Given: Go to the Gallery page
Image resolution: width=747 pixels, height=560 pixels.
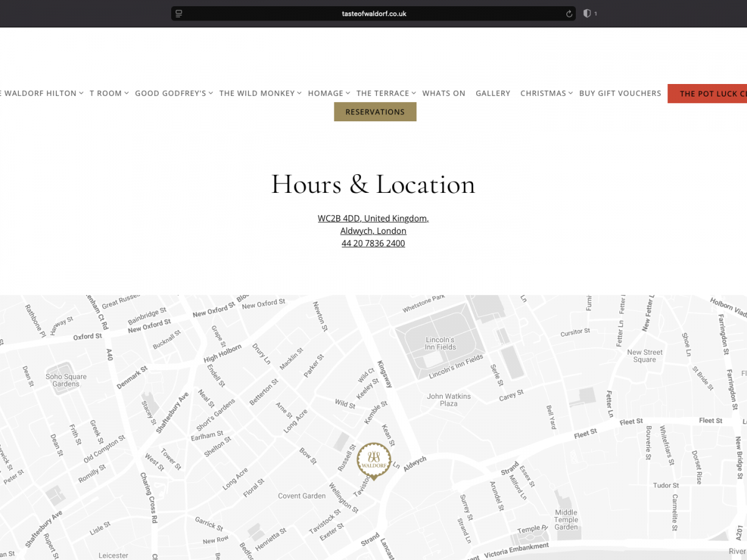Looking at the screenshot, I should 493,93.
